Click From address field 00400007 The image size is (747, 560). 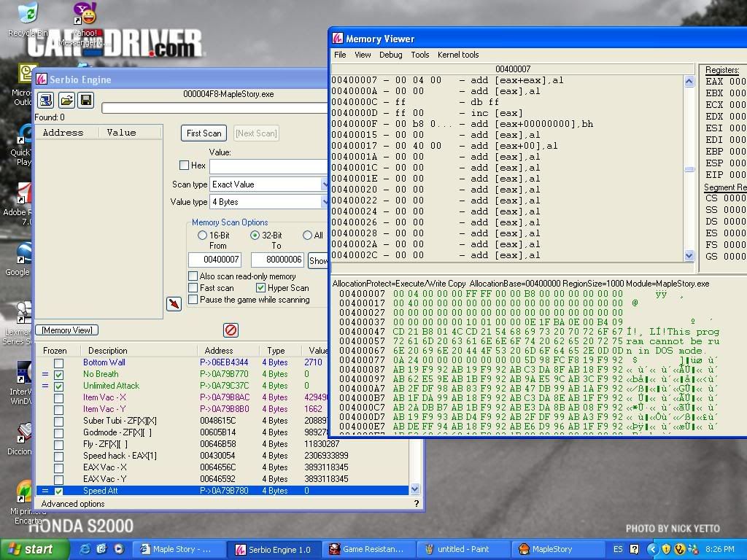tap(215, 260)
